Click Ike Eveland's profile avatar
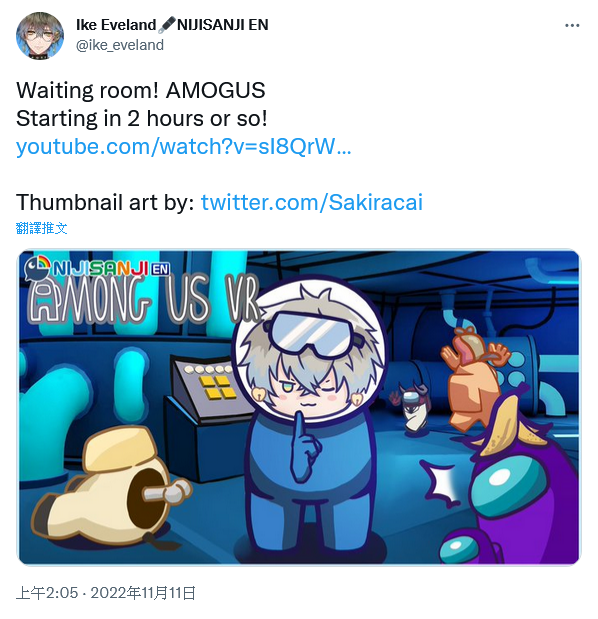The width and height of the screenshot is (598, 619). pyautogui.click(x=39, y=36)
